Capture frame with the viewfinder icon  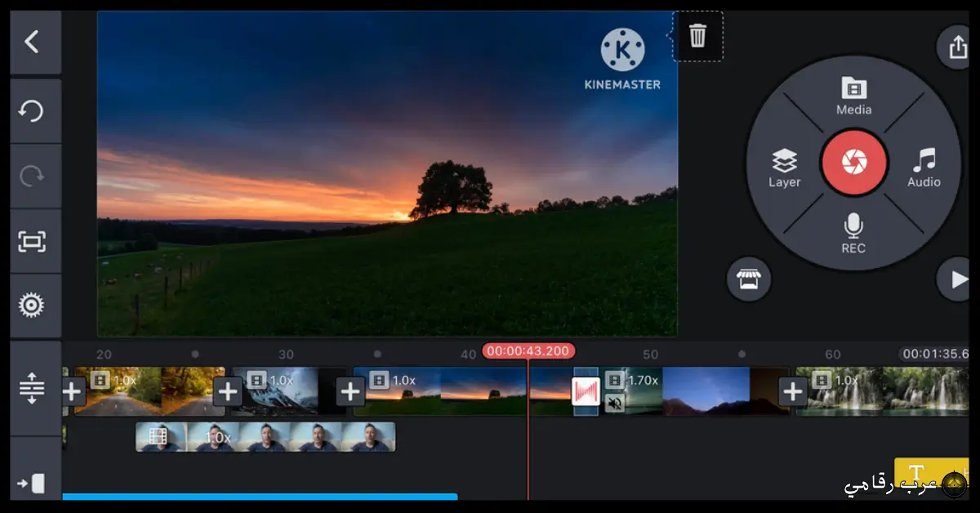33,242
